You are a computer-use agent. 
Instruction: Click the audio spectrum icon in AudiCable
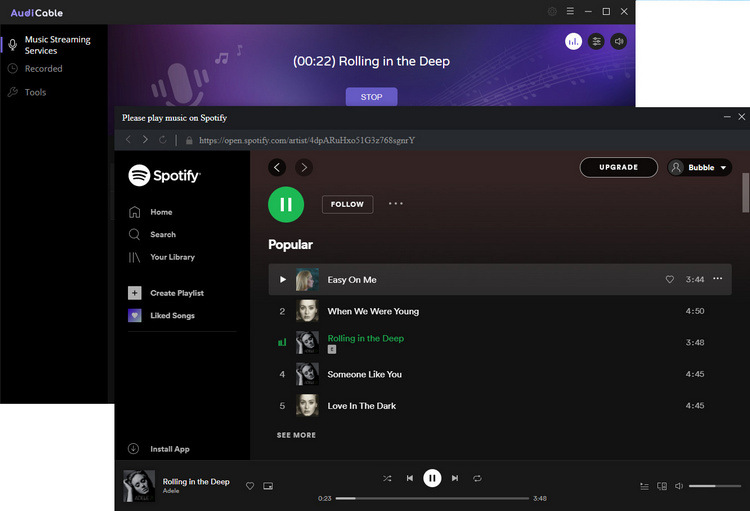[x=573, y=42]
